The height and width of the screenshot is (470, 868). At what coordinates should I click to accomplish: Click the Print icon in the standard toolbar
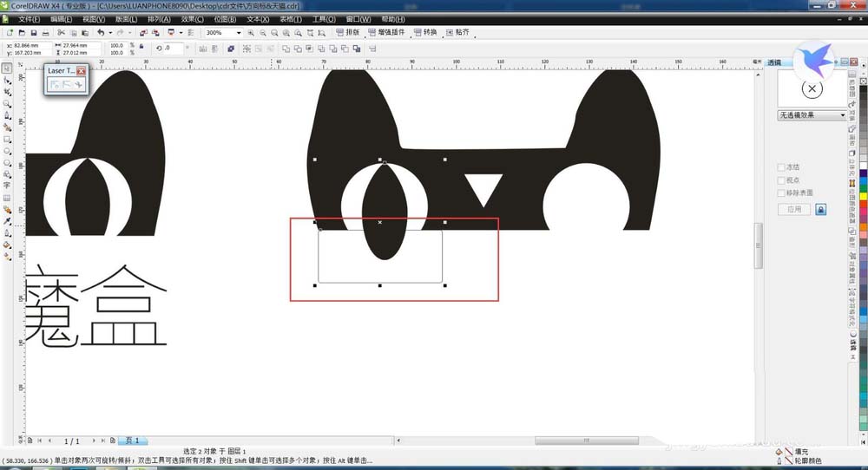45,33
